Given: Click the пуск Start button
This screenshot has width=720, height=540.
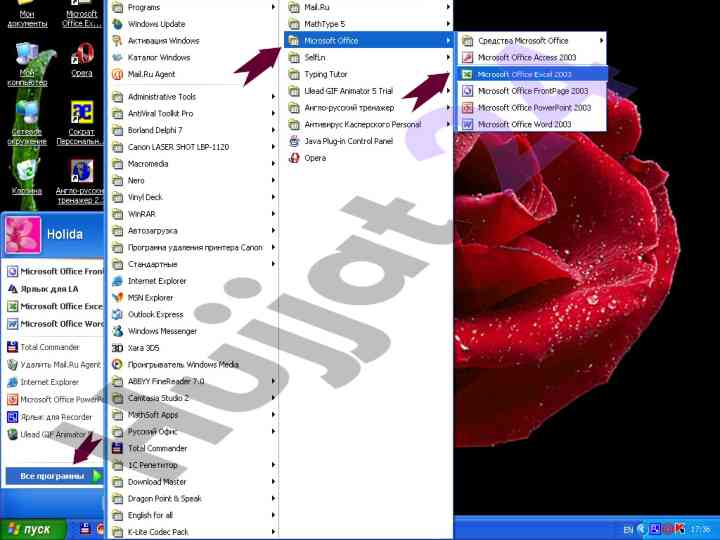Looking at the screenshot, I should pyautogui.click(x=32, y=530).
